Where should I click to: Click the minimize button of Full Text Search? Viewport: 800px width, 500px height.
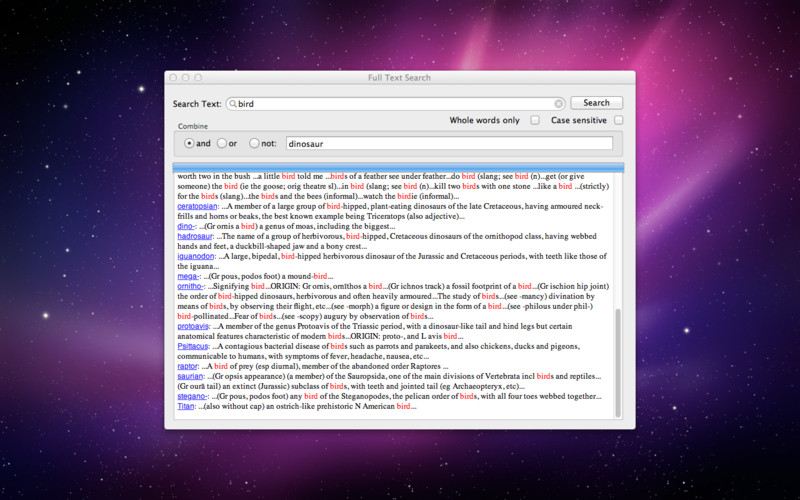point(186,78)
